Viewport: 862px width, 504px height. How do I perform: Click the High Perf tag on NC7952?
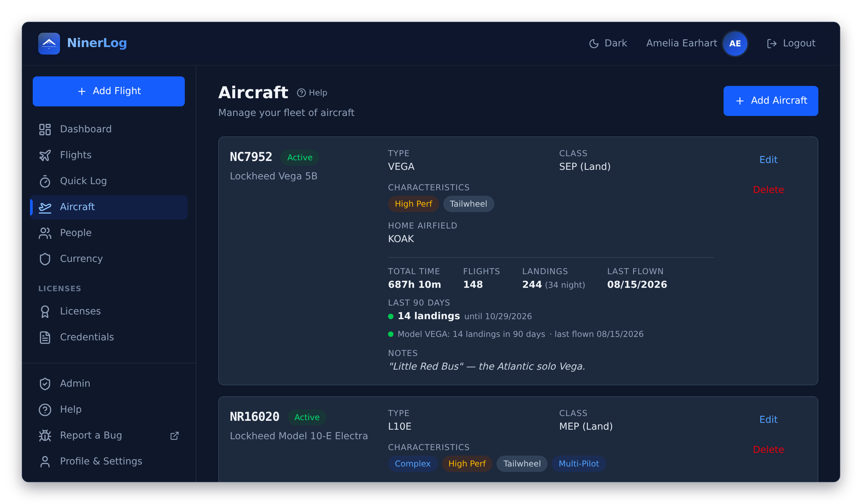point(413,204)
